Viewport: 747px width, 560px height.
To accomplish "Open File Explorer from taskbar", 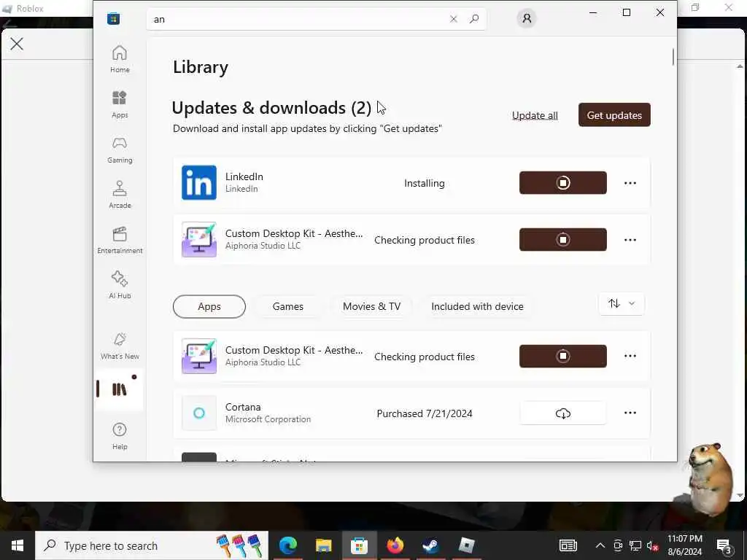I will (323, 545).
